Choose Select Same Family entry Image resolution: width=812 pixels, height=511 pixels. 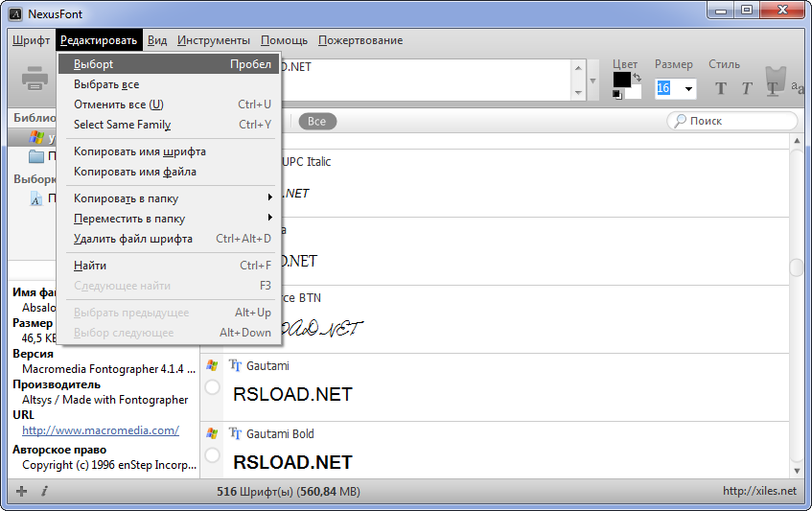click(x=169, y=125)
